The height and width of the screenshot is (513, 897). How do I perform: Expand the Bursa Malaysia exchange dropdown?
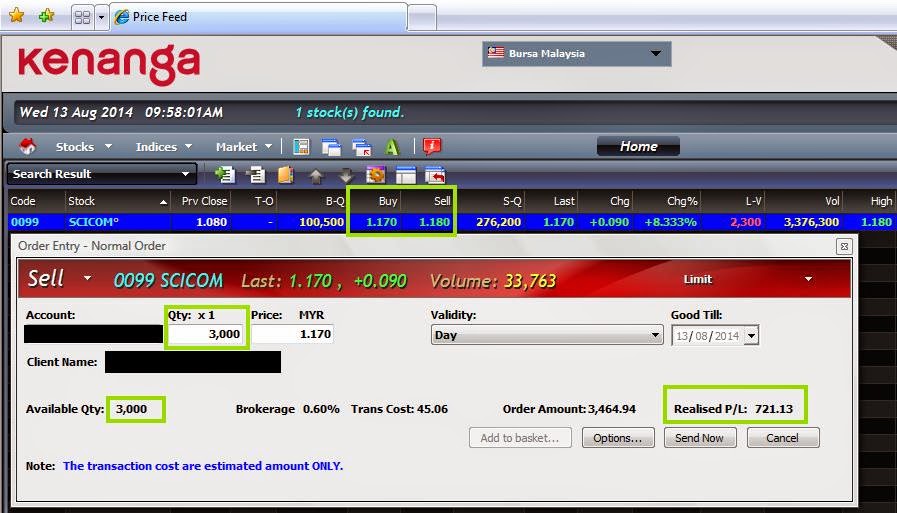click(656, 54)
